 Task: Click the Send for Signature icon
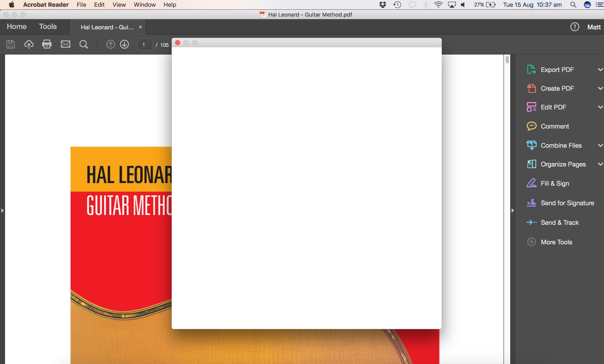click(531, 203)
